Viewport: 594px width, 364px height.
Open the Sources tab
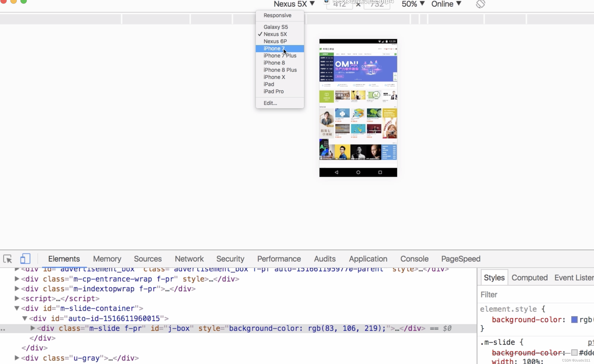[148, 259]
